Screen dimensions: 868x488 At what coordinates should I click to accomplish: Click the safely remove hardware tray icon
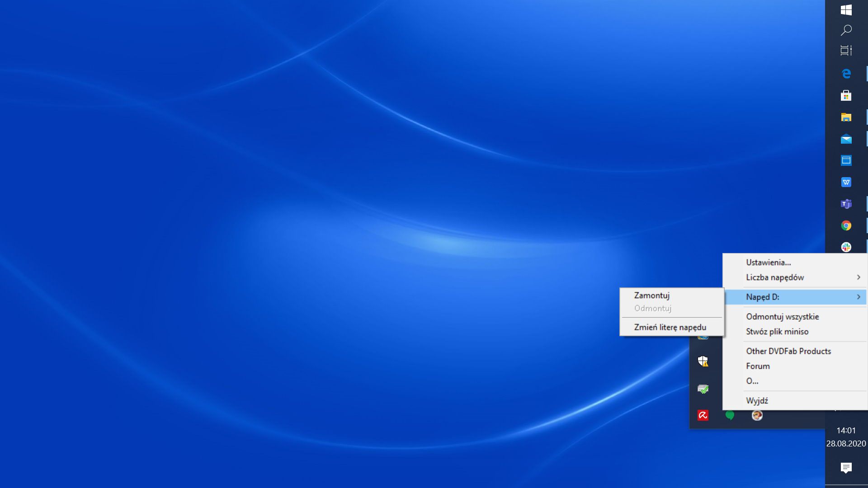click(x=703, y=389)
